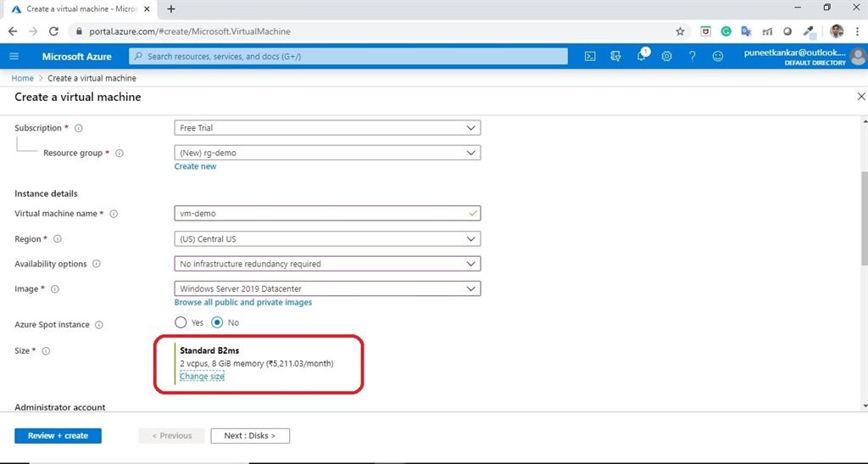Screen dimensions: 868x464
Task: Select No for Azure Spot instance
Action: point(217,322)
